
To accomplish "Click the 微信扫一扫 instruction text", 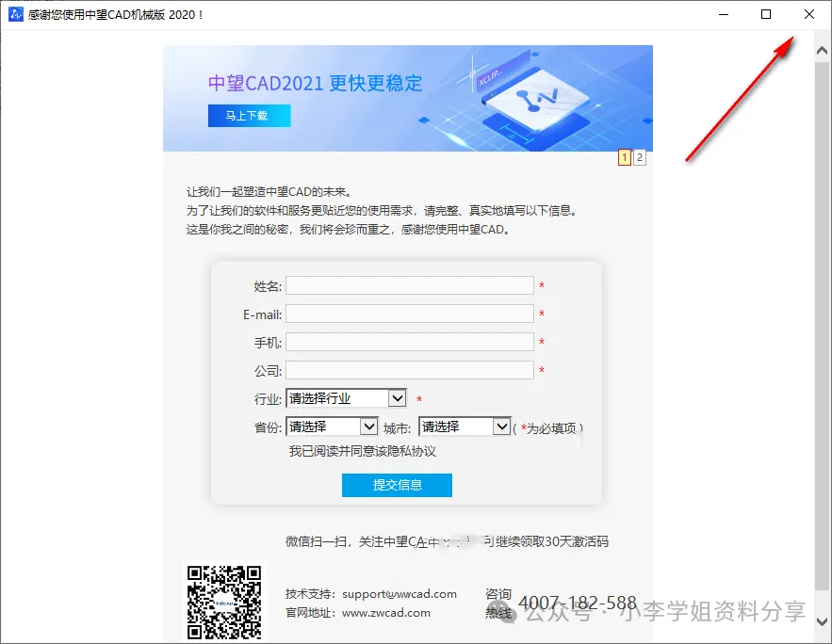I will click(447, 541).
